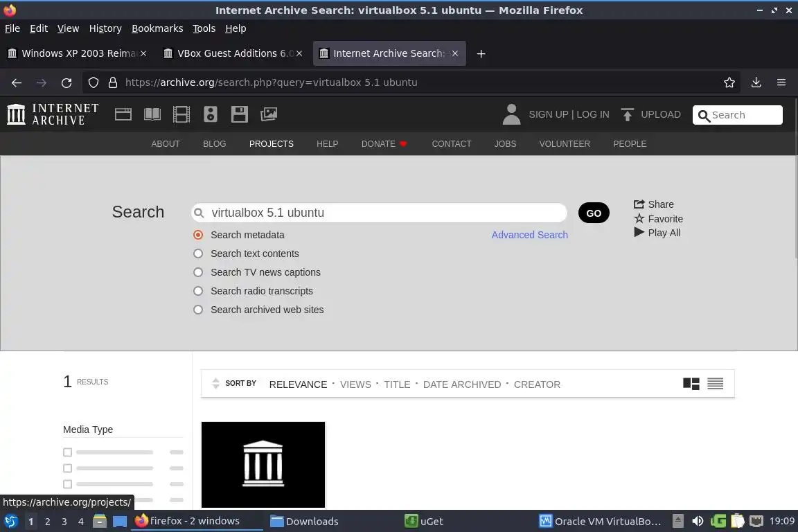The height and width of the screenshot is (532, 798).
Task: Open the DONATE nav link
Action: 384,144
